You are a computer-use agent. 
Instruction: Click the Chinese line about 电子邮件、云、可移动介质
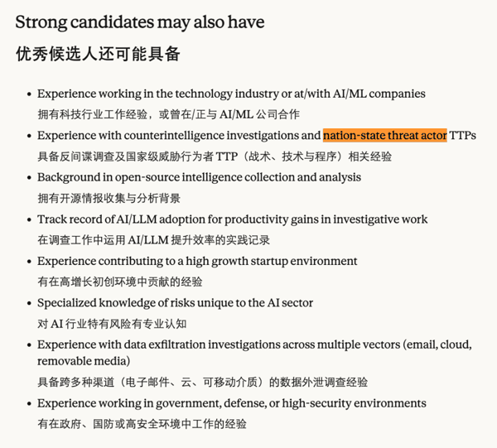(203, 382)
